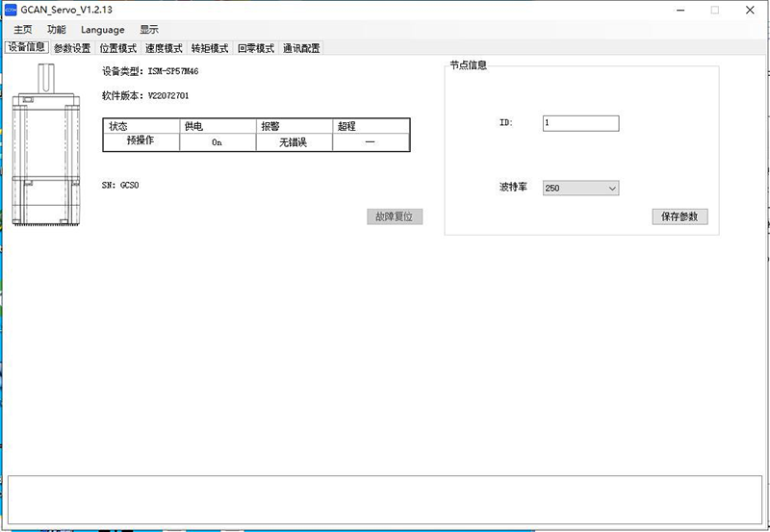Switch to the 参数设置 tab

pos(72,48)
